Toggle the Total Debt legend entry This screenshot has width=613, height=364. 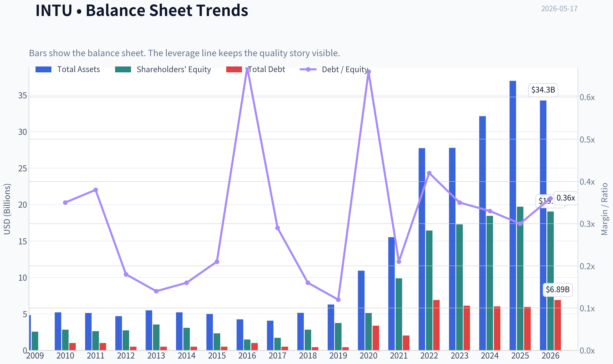click(x=256, y=69)
